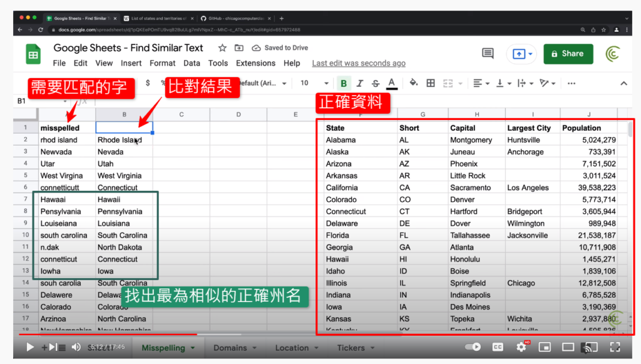Screen dimensions: 641x364
Task: Click the Domains sheet tab
Action: (x=235, y=348)
